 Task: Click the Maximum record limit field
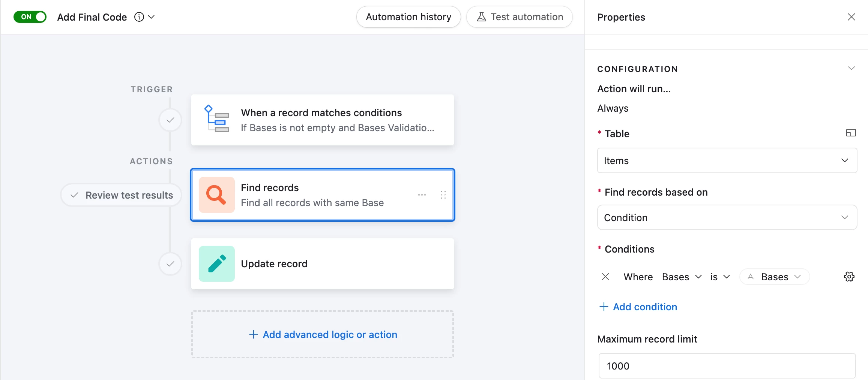point(727,366)
